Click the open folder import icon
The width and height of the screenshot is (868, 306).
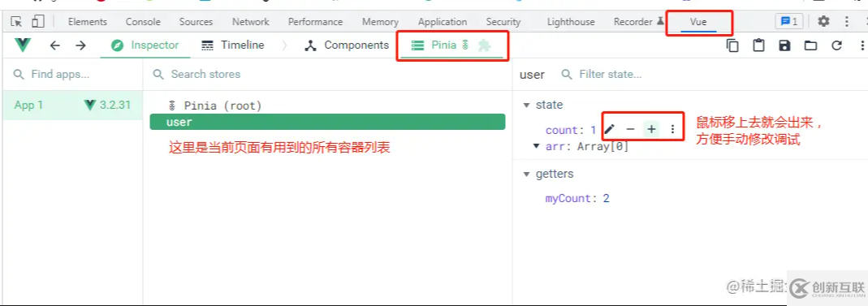[810, 45]
